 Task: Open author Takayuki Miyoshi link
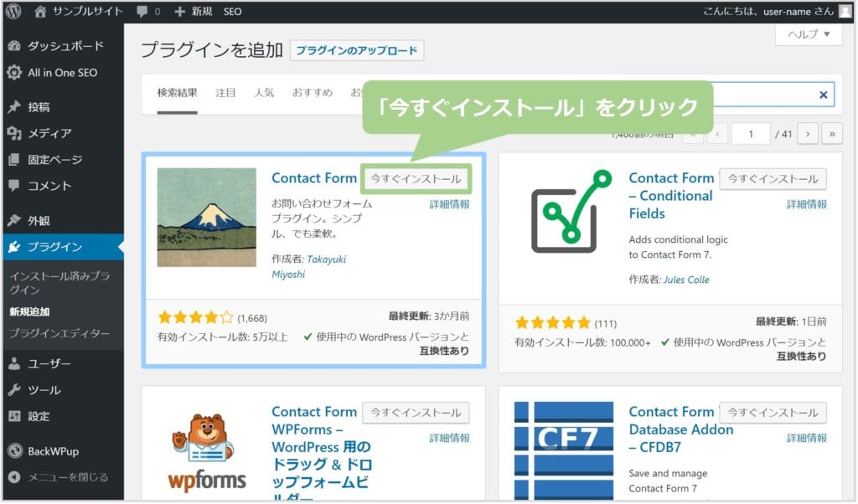tap(308, 267)
